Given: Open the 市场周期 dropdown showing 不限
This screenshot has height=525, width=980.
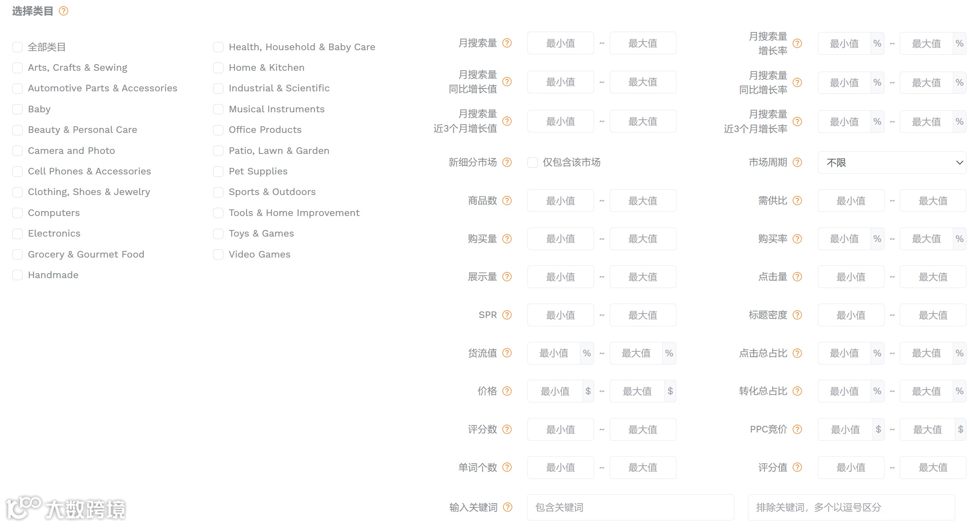Looking at the screenshot, I should coord(892,163).
